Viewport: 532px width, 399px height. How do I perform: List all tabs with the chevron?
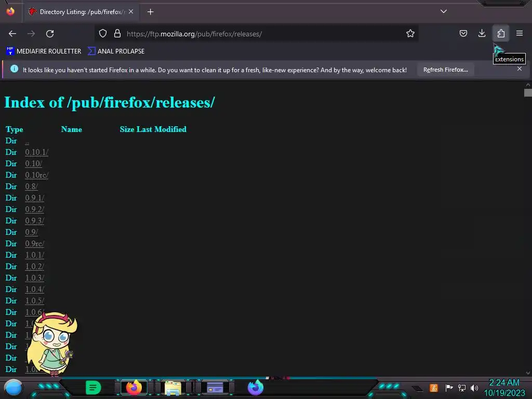(444, 11)
